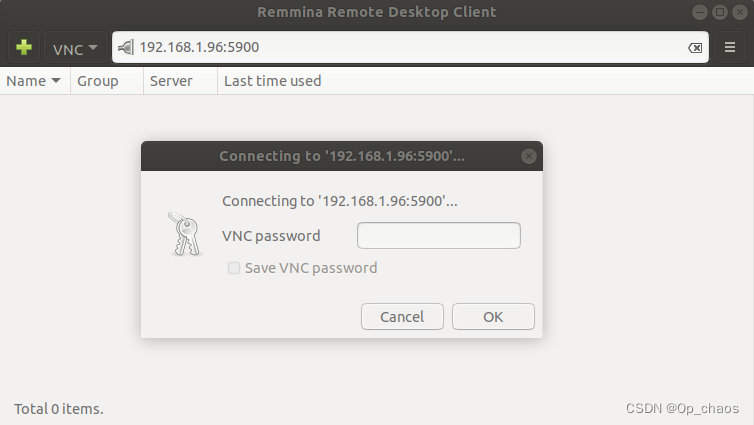
Task: Close the Connecting dialog
Action: (x=528, y=156)
